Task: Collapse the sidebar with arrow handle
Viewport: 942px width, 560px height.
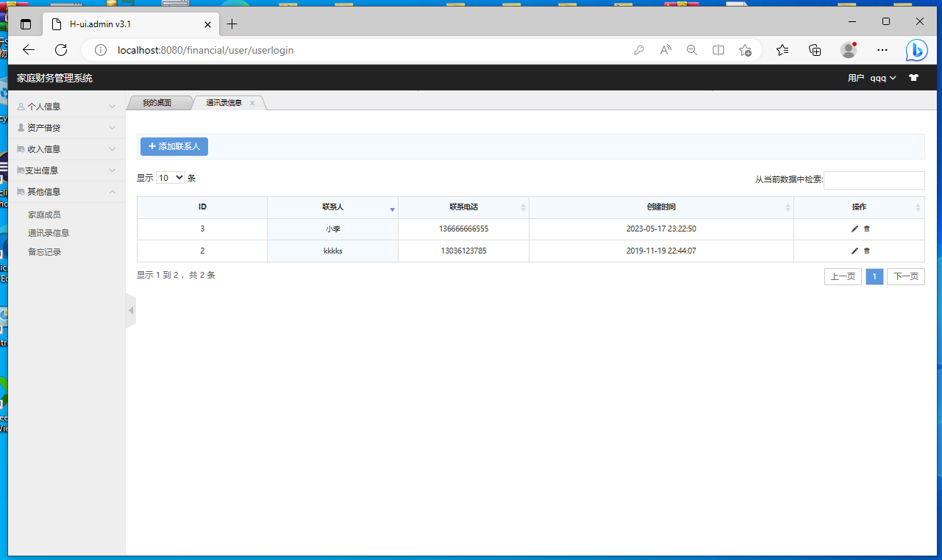Action: pos(131,311)
